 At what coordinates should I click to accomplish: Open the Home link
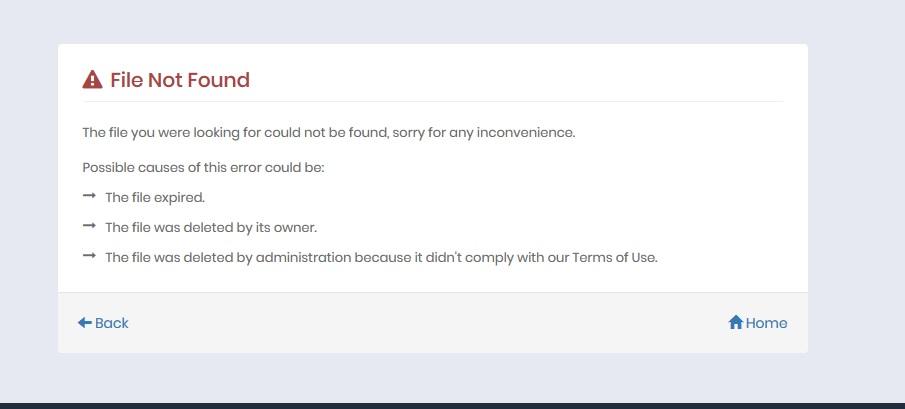tap(758, 322)
